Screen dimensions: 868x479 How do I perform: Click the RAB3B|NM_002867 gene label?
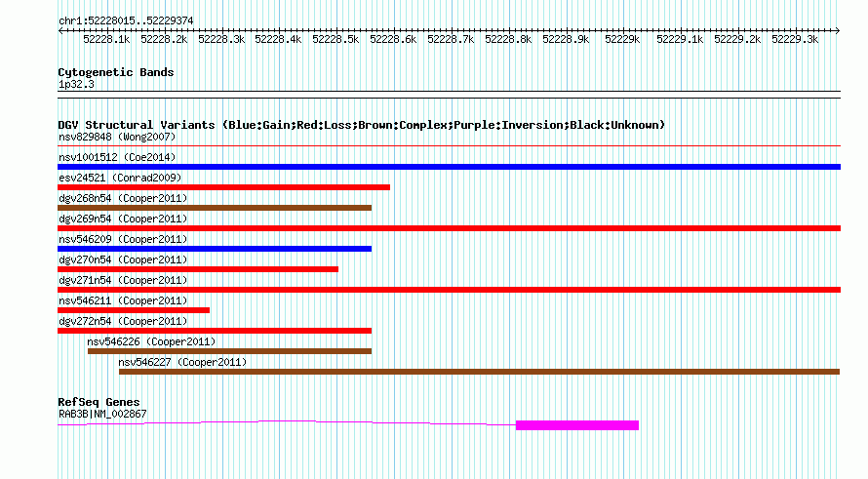click(x=102, y=414)
